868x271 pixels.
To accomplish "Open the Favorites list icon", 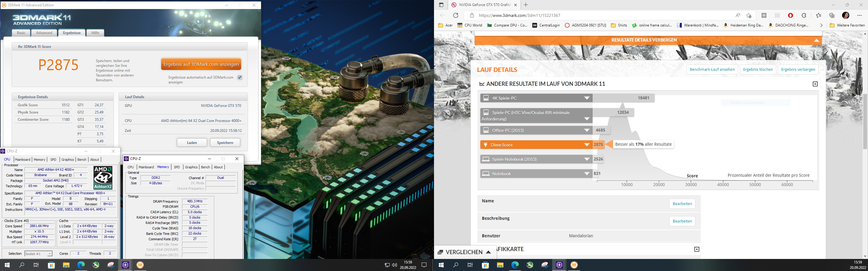I will point(819,15).
